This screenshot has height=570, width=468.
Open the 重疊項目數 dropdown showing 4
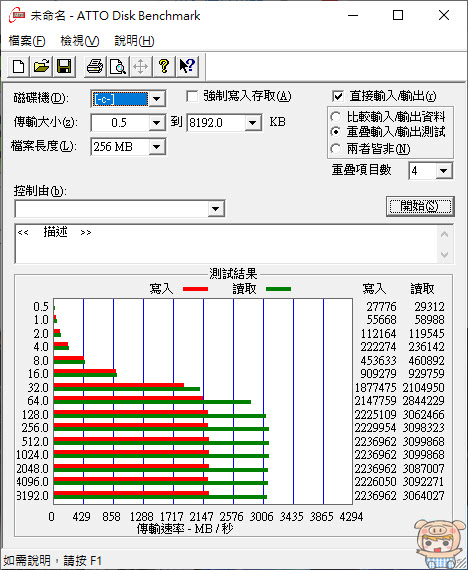click(444, 170)
